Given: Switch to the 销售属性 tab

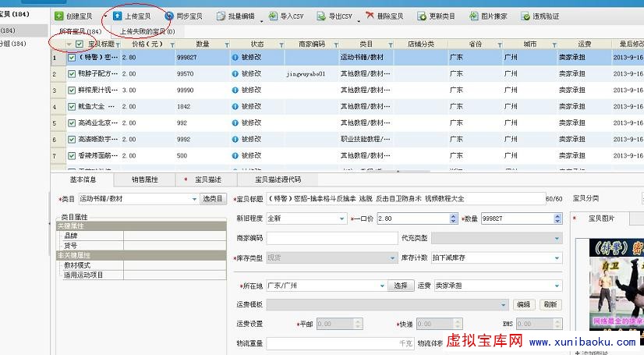Looking at the screenshot, I should pos(144,179).
